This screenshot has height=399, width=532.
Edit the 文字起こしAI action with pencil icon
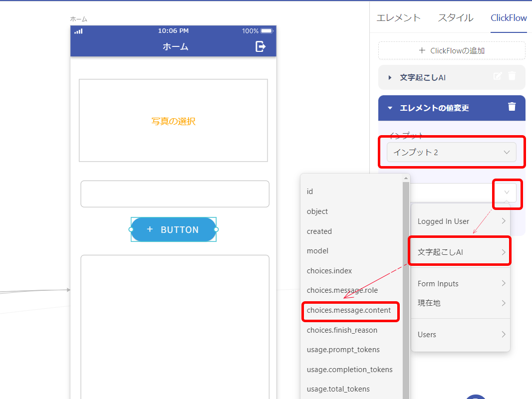pyautogui.click(x=498, y=76)
